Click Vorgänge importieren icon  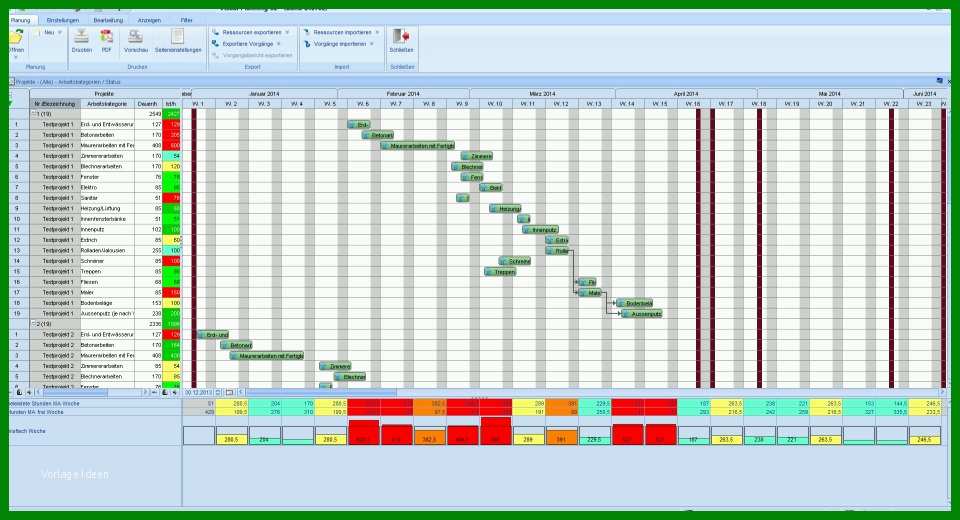[x=307, y=43]
